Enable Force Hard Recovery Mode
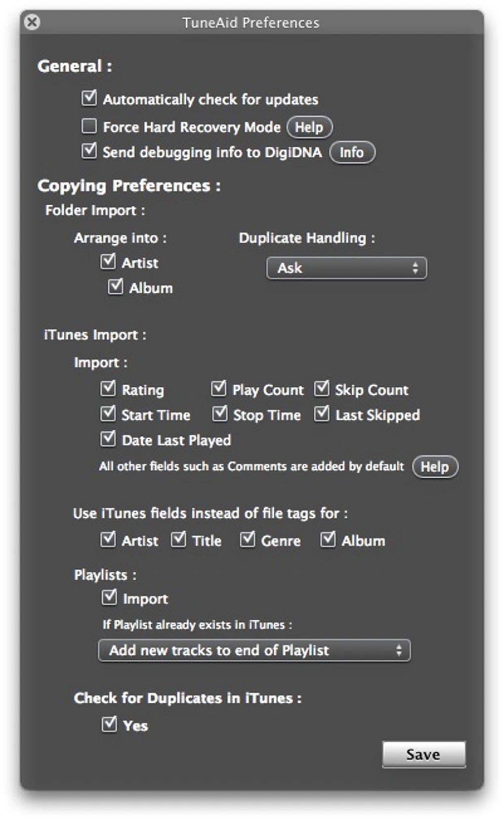This screenshot has width=504, height=820. click(89, 126)
